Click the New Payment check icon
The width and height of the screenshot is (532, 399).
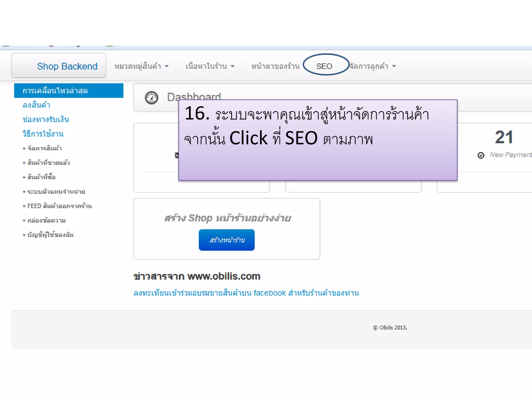[481, 155]
